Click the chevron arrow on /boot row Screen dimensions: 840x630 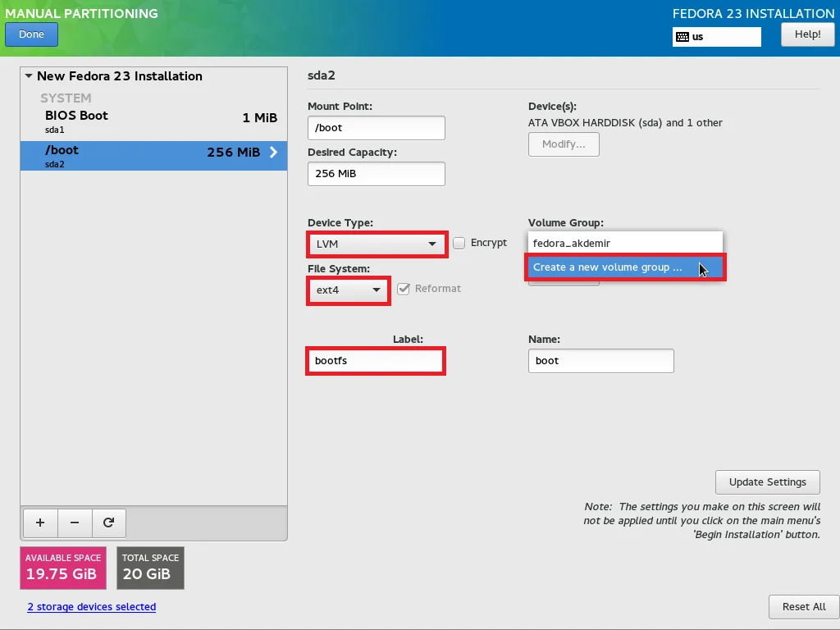coord(274,152)
